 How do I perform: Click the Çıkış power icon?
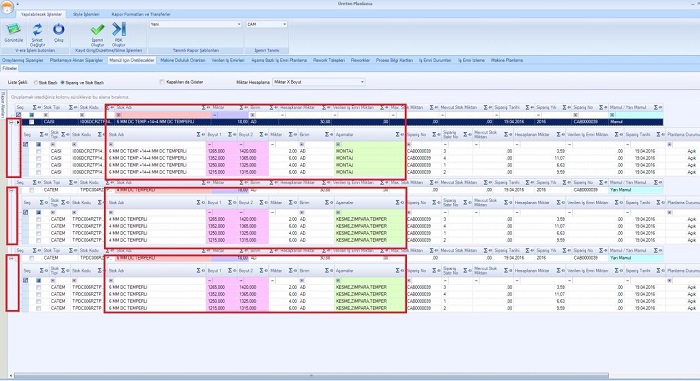(58, 30)
